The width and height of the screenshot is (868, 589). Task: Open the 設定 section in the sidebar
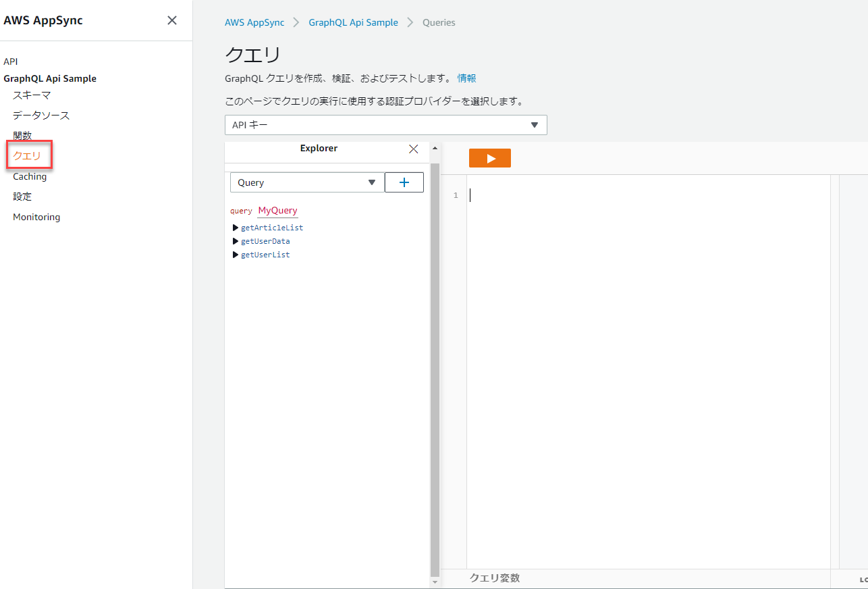(22, 196)
